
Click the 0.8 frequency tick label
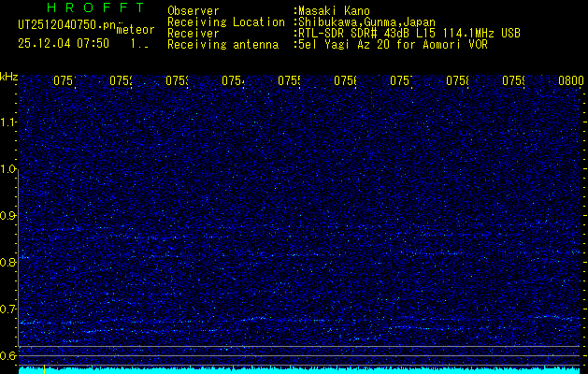[9, 263]
